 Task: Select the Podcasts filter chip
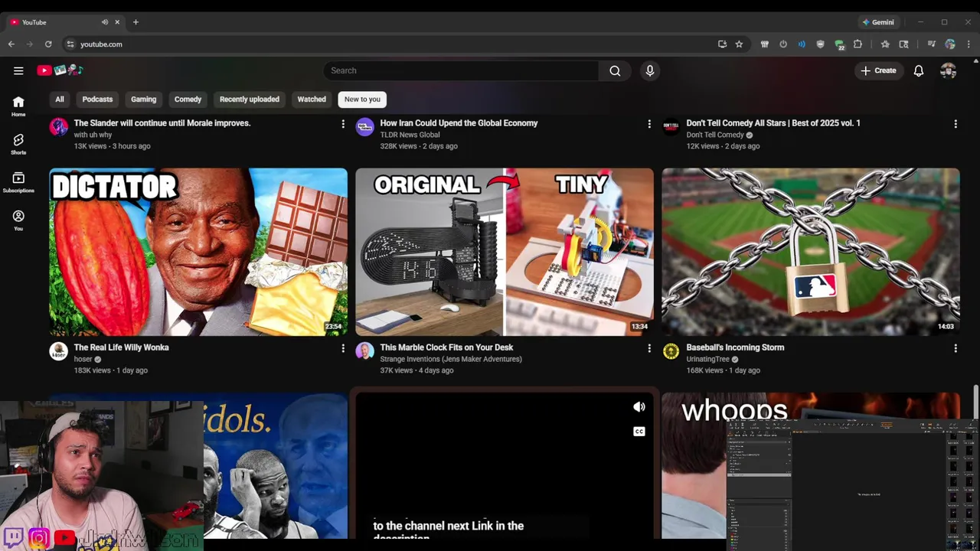point(97,99)
